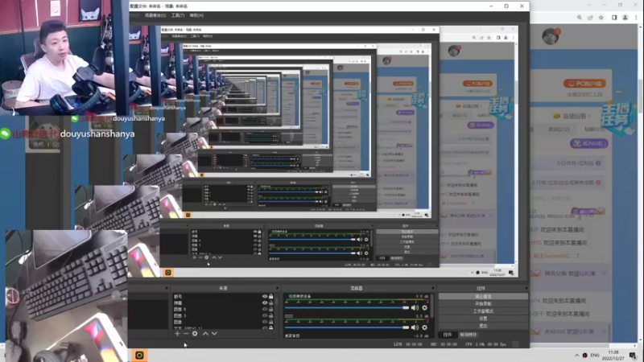Add a new source with the plus icon
The width and height of the screenshot is (644, 362).
click(177, 334)
